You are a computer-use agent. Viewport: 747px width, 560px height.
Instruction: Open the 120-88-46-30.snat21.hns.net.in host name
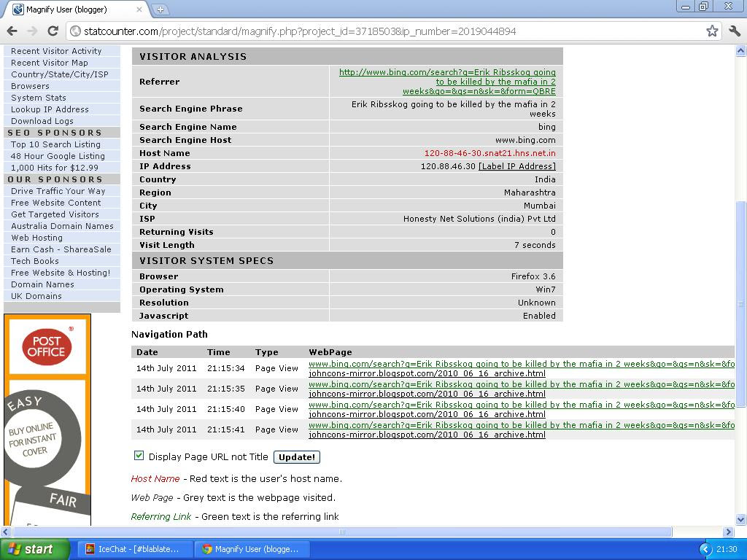coord(489,153)
